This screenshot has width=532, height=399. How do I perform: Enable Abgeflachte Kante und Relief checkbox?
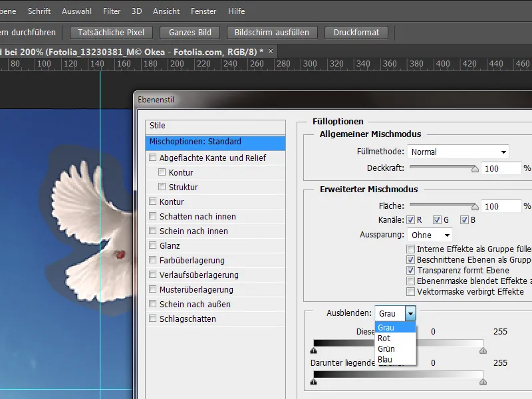[153, 158]
